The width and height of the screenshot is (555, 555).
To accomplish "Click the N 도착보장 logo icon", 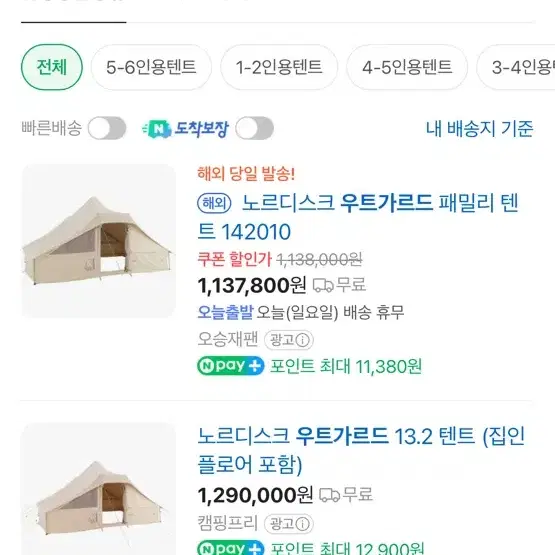I will [157, 128].
